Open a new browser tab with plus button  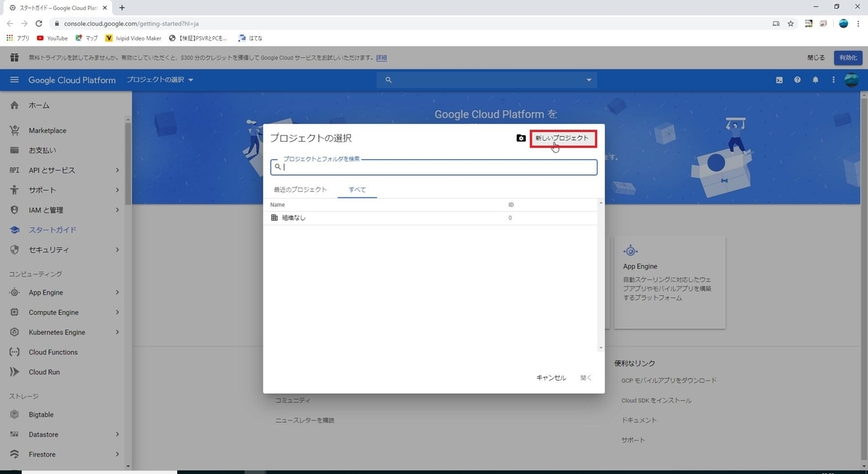click(x=122, y=7)
